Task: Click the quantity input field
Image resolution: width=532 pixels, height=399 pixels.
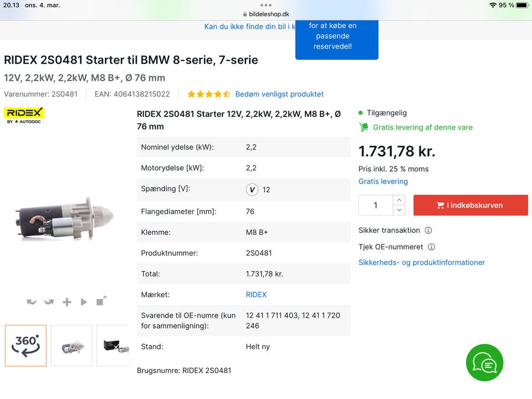Action: pos(376,205)
